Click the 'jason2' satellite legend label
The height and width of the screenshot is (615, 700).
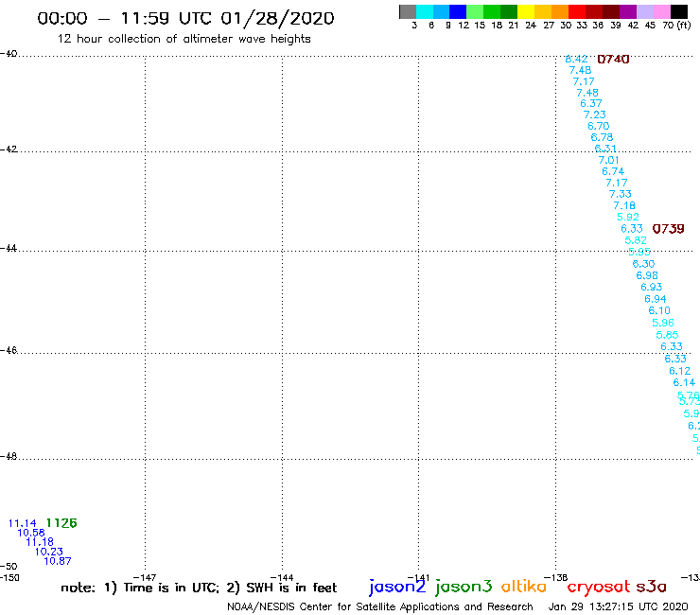397,587
